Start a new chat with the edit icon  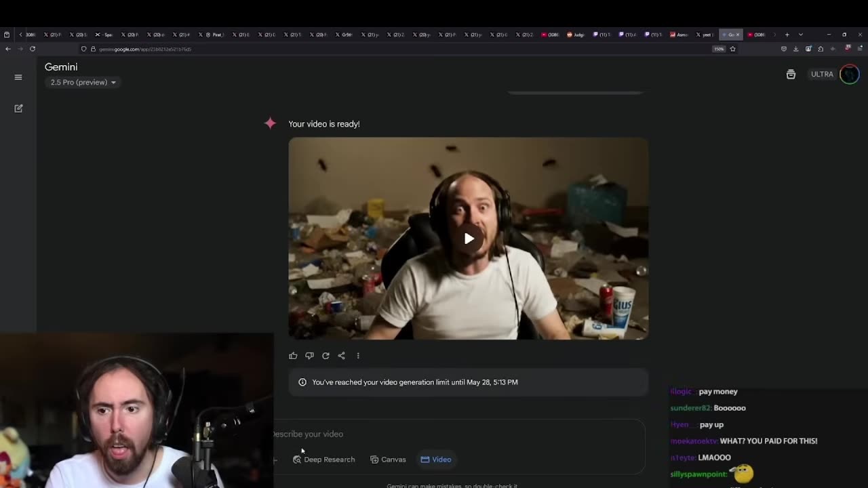click(x=18, y=108)
